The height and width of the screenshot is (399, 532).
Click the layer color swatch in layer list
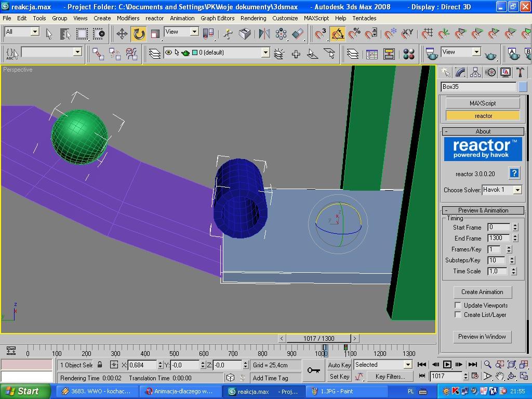195,52
